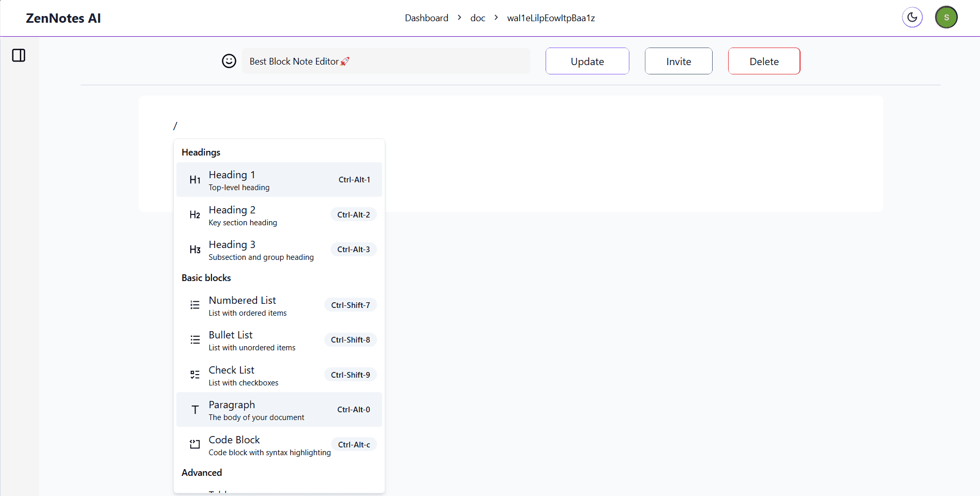The image size is (980, 496).
Task: Choose Numbered List from slash menu
Action: pyautogui.click(x=279, y=305)
